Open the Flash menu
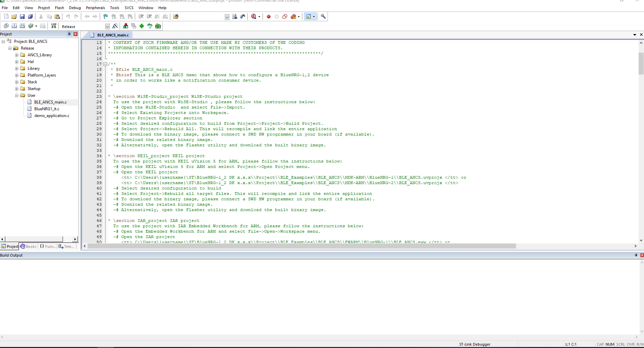Viewport: 644px width, 348px height. [59, 8]
